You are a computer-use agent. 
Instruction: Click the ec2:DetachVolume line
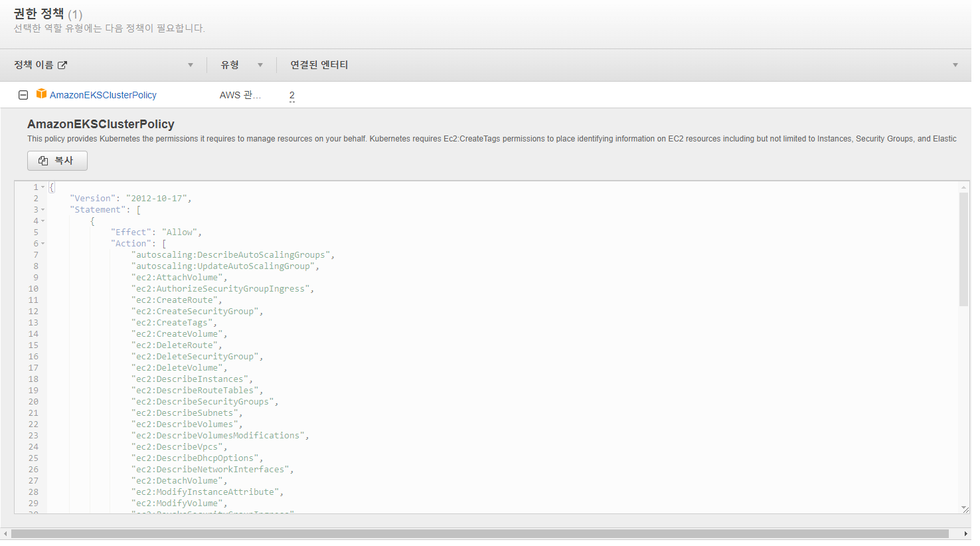click(179, 481)
